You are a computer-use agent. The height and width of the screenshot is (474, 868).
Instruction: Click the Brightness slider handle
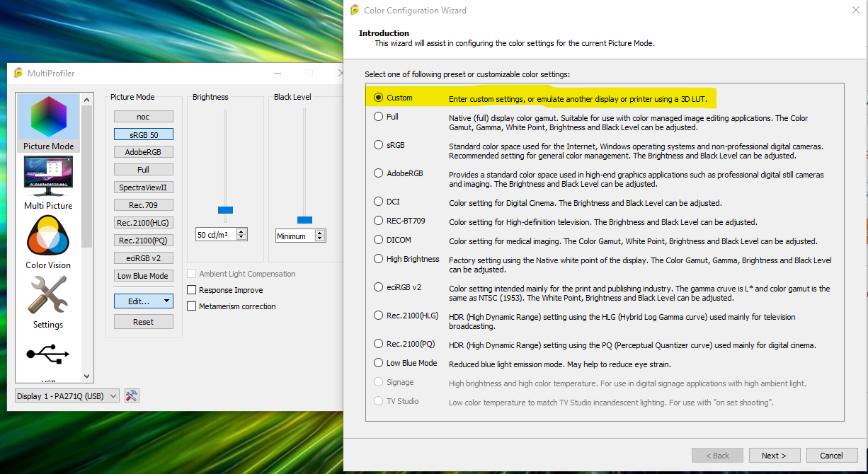225,210
